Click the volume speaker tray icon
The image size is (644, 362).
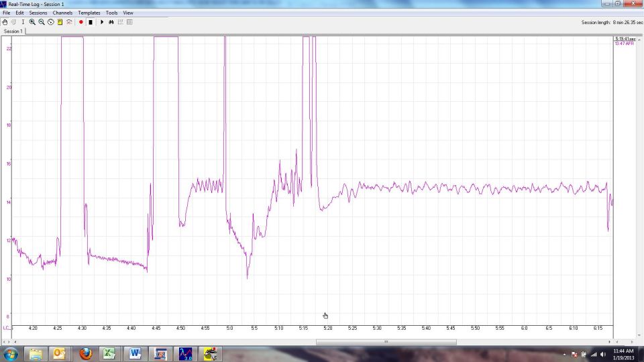coord(603,355)
